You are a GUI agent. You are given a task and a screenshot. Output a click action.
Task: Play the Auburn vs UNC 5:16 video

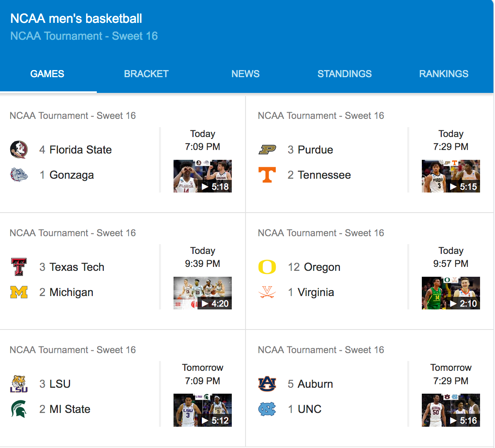pos(451,410)
